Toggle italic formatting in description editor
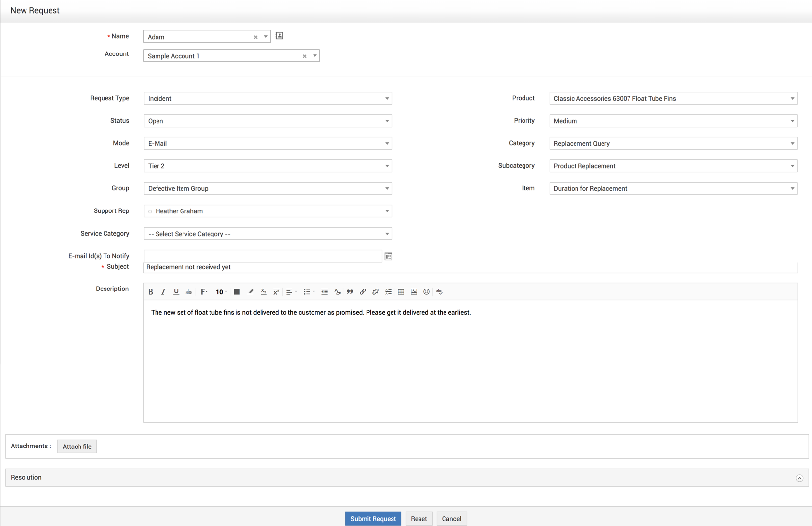812x526 pixels. coord(163,292)
